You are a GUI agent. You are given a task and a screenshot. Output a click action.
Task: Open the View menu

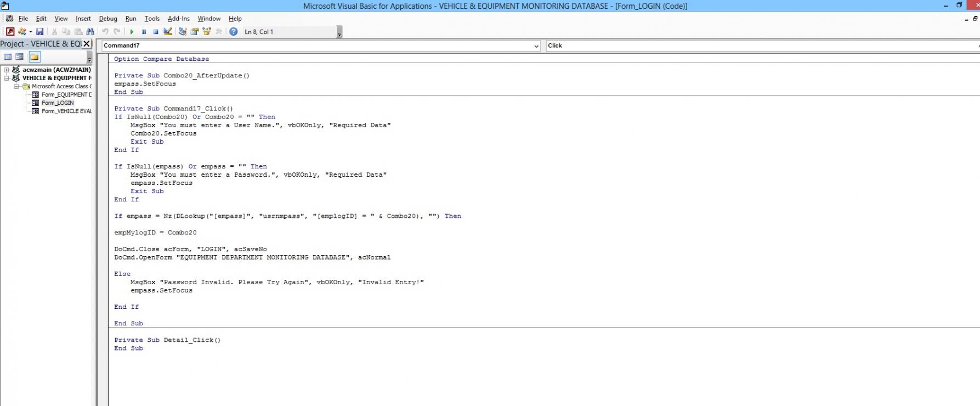pos(61,19)
